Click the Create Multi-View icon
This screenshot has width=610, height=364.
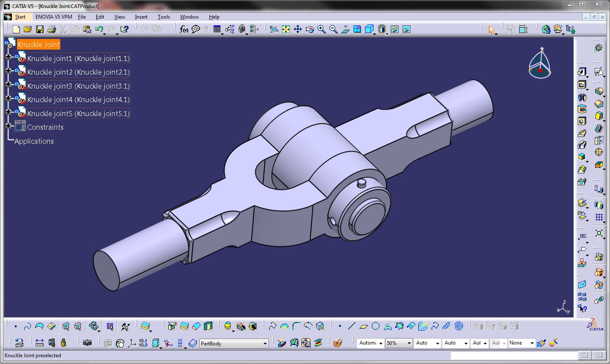tap(357, 29)
